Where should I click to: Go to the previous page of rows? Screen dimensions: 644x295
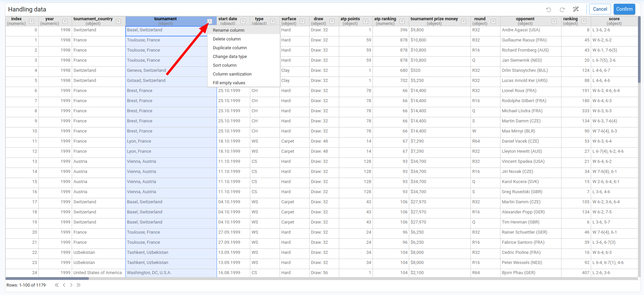pyautogui.click(x=64, y=285)
